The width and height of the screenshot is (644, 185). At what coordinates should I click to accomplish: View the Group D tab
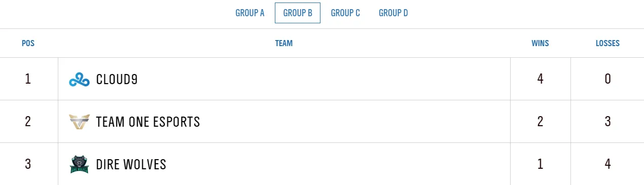tap(393, 13)
